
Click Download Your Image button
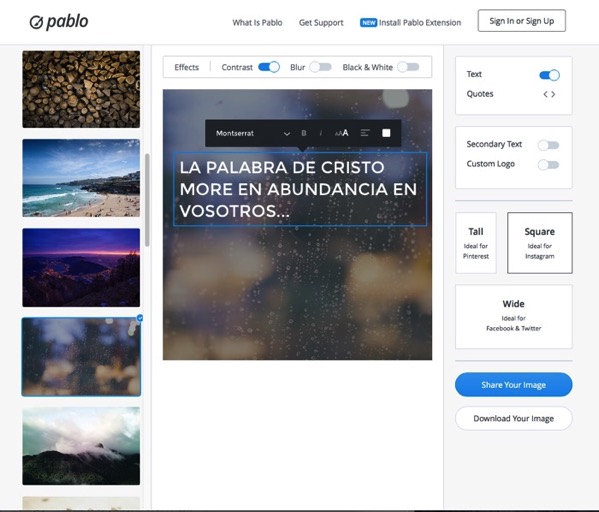tap(513, 418)
